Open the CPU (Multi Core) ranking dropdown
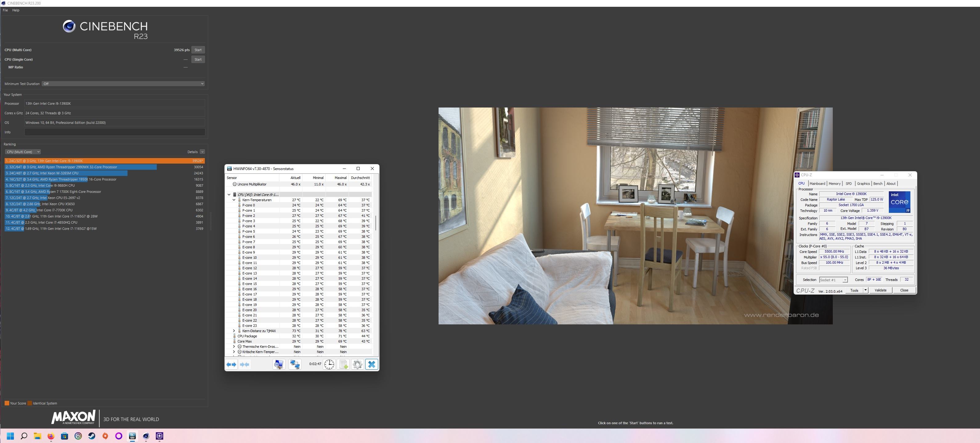 [23, 152]
